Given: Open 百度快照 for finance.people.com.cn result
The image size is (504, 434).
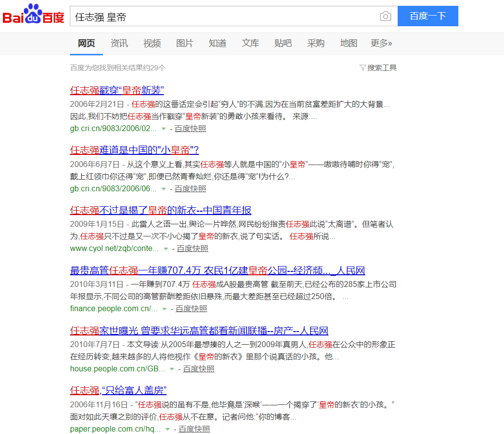Looking at the screenshot, I should [x=191, y=309].
